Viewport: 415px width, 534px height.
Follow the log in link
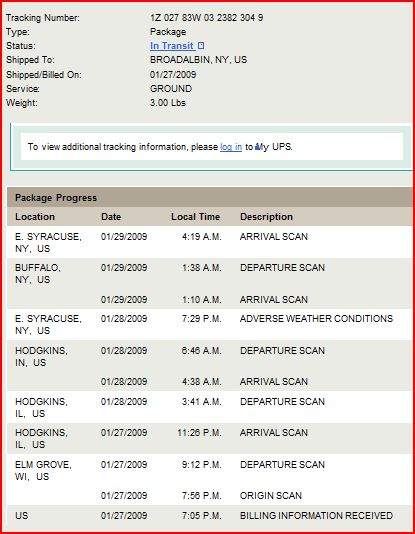tap(231, 147)
